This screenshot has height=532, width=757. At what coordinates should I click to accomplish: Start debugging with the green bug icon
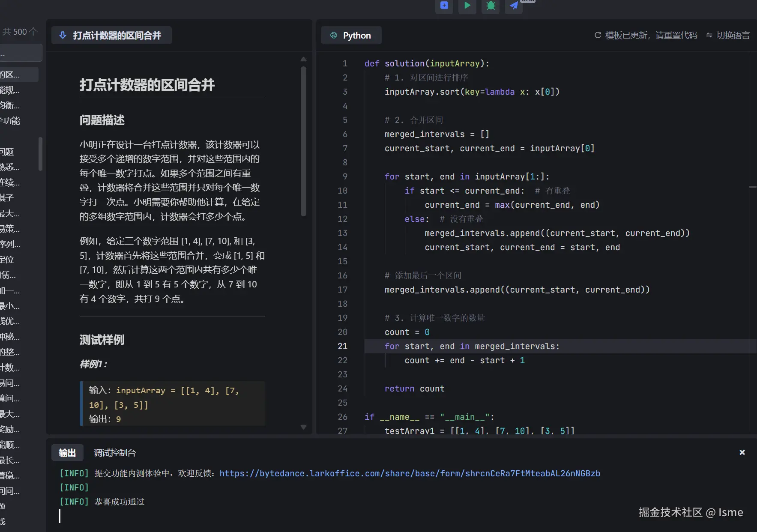click(491, 6)
